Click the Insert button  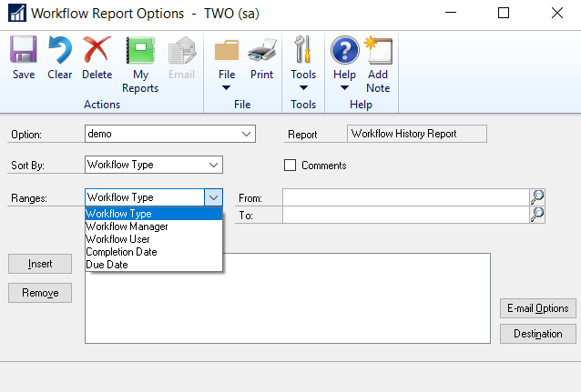[40, 264]
